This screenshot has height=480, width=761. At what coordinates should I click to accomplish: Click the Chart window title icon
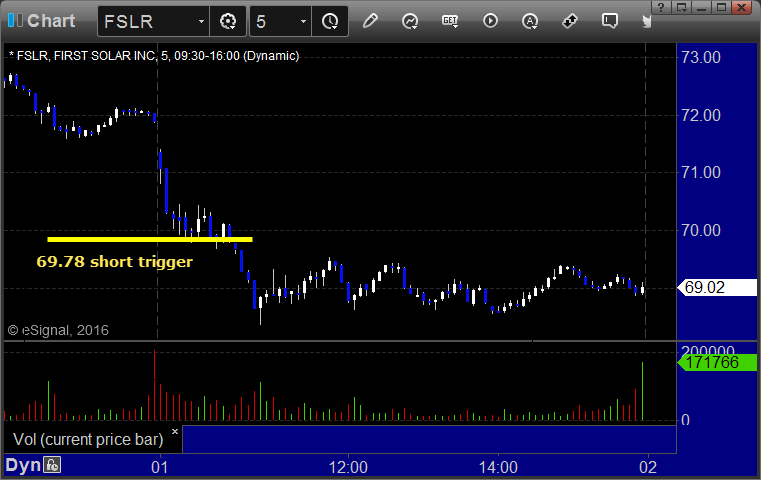[15, 20]
